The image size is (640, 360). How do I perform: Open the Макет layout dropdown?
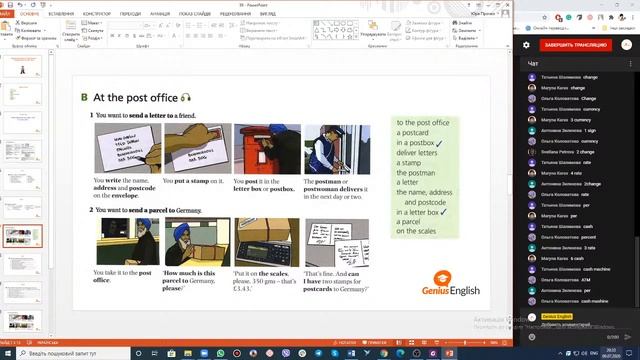click(x=91, y=23)
